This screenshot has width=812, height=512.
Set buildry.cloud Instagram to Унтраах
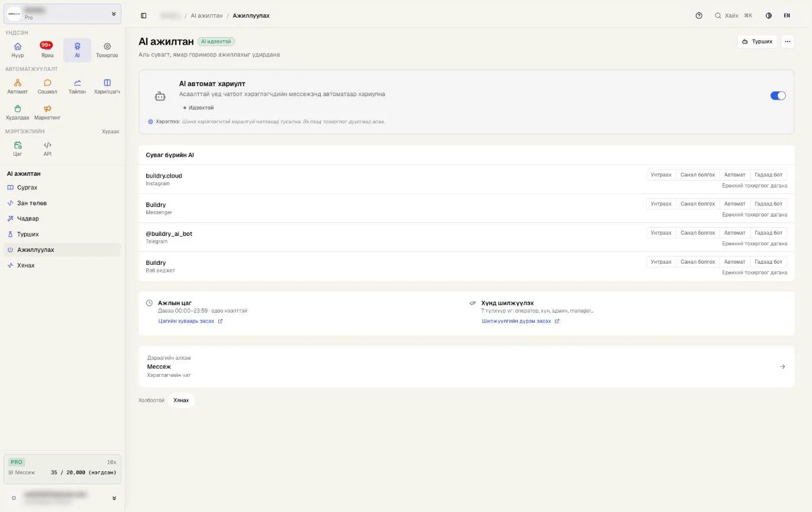[x=661, y=175]
